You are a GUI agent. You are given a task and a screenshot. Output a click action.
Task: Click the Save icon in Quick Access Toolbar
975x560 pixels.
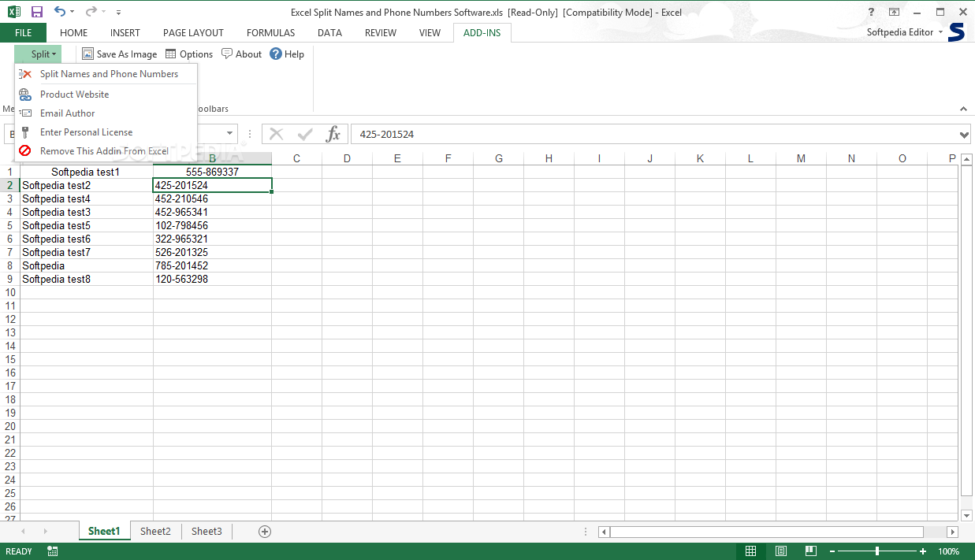[36, 12]
